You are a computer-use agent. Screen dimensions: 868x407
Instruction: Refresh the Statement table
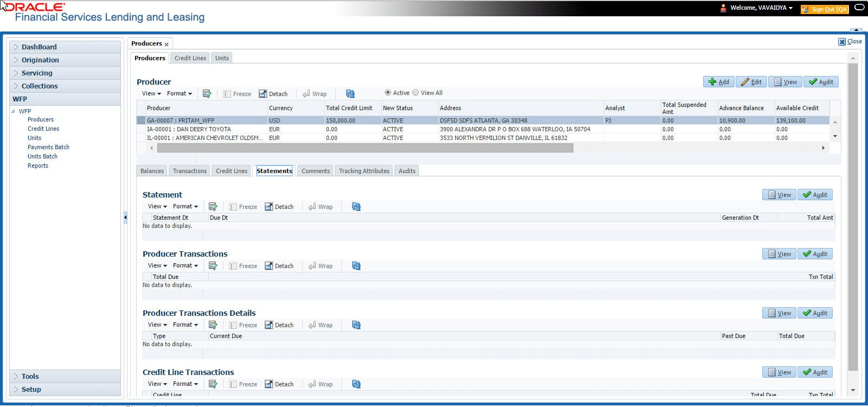click(x=356, y=207)
